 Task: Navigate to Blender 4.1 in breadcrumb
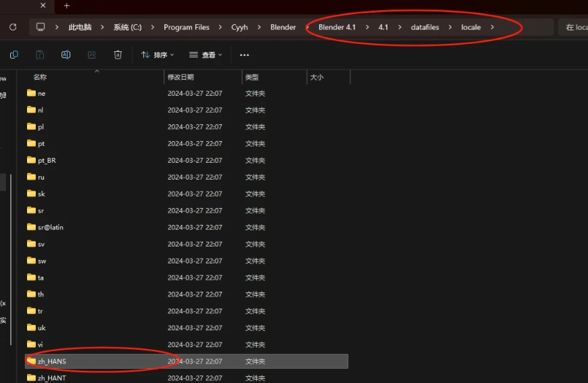click(x=337, y=27)
